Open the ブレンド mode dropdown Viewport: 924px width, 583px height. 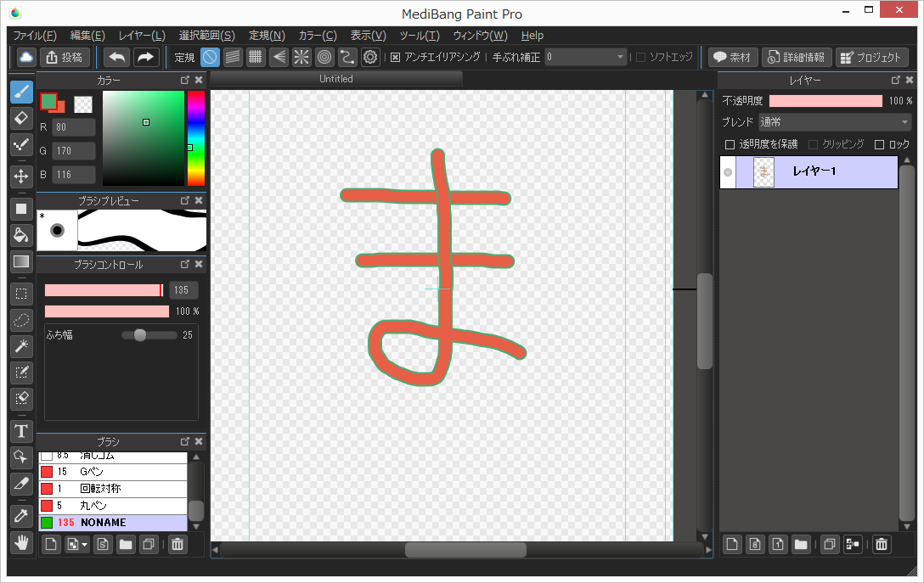click(x=835, y=122)
